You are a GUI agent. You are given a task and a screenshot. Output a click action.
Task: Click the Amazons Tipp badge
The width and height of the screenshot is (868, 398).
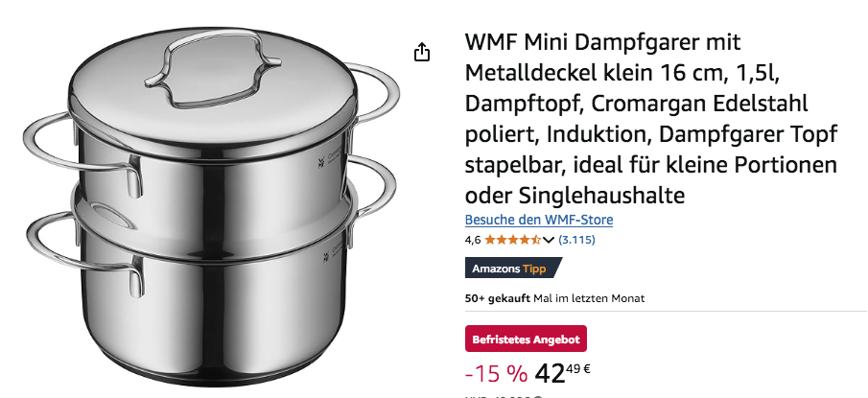tap(513, 269)
